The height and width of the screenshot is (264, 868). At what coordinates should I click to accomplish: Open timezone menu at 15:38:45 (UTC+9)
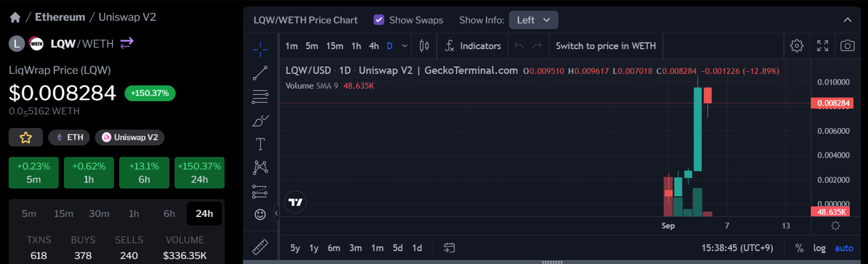(737, 248)
